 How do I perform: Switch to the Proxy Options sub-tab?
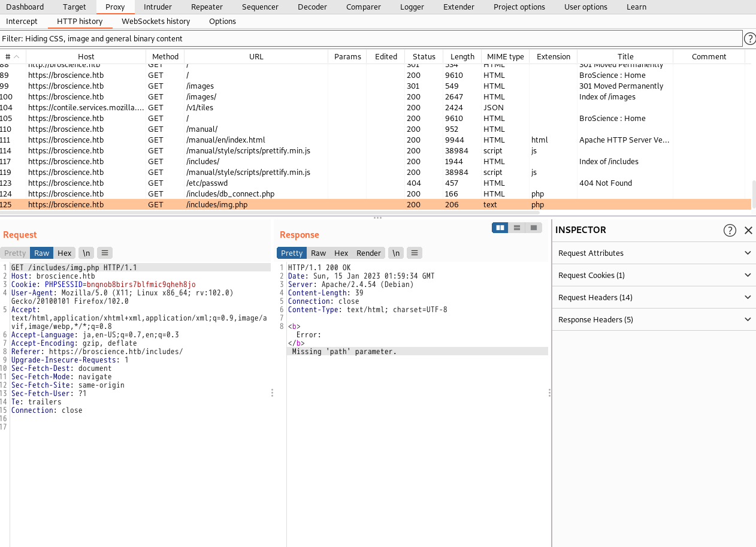222,21
